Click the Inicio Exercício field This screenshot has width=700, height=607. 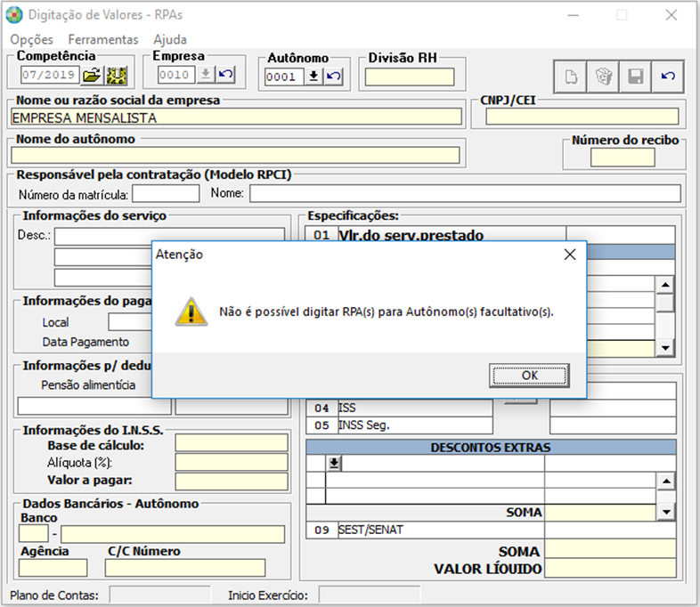point(370,595)
